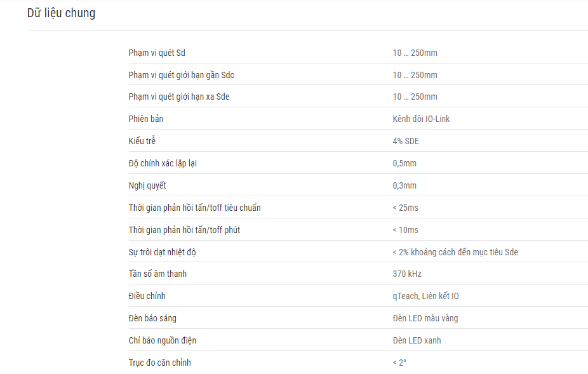Click the "Độ chính xác lặp lại" label
The width and height of the screenshot is (588, 374).
pos(163,163)
